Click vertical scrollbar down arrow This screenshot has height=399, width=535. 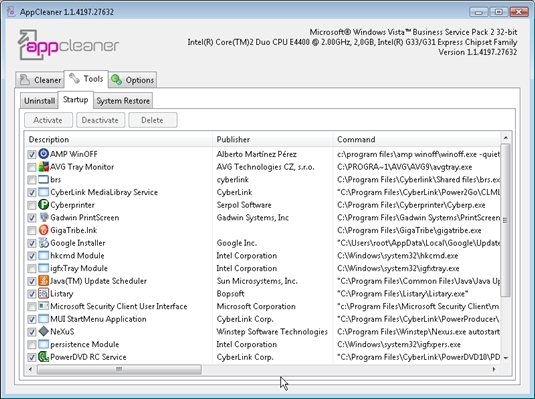pos(506,358)
